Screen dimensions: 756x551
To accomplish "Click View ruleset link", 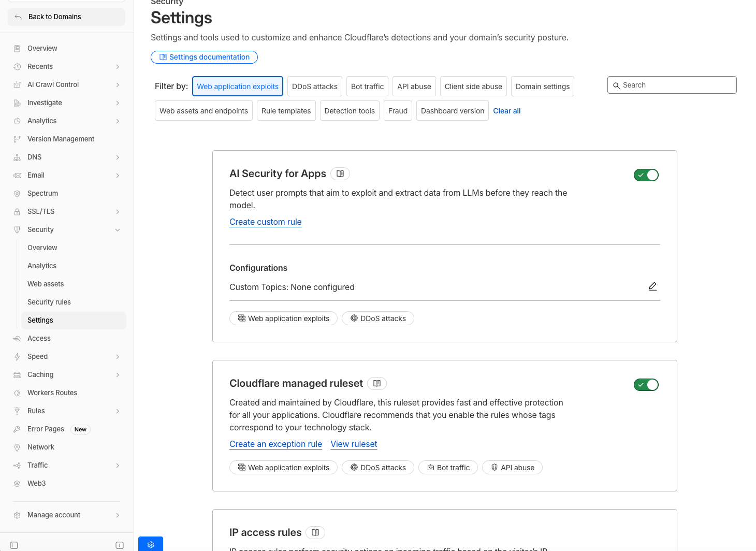I will 354,444.
